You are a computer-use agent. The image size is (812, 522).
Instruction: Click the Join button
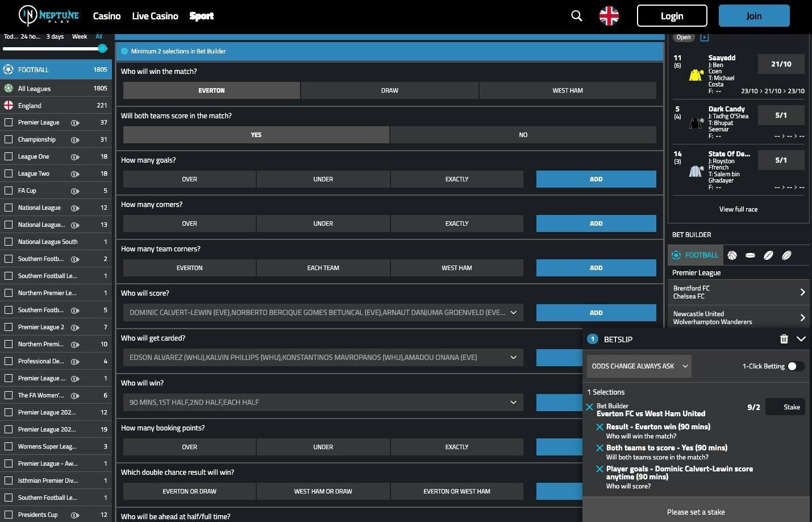pos(754,16)
